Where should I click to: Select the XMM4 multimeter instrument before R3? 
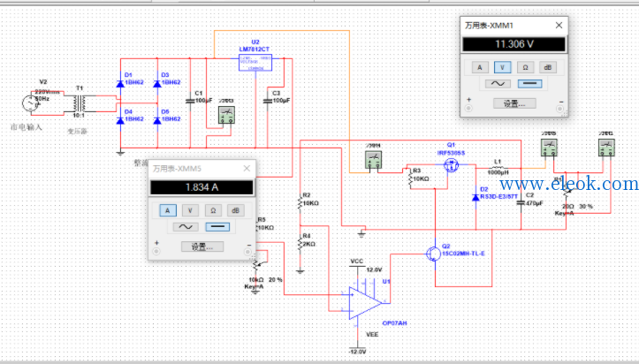[373, 160]
